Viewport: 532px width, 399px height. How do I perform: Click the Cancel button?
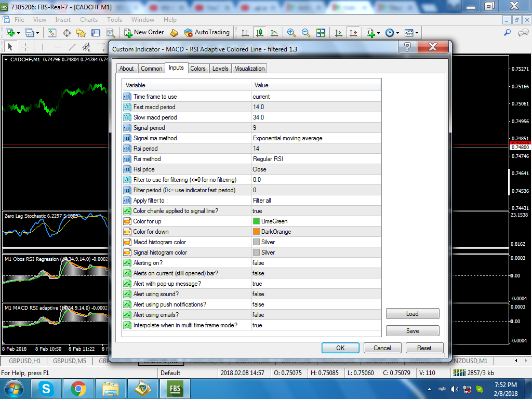click(382, 348)
